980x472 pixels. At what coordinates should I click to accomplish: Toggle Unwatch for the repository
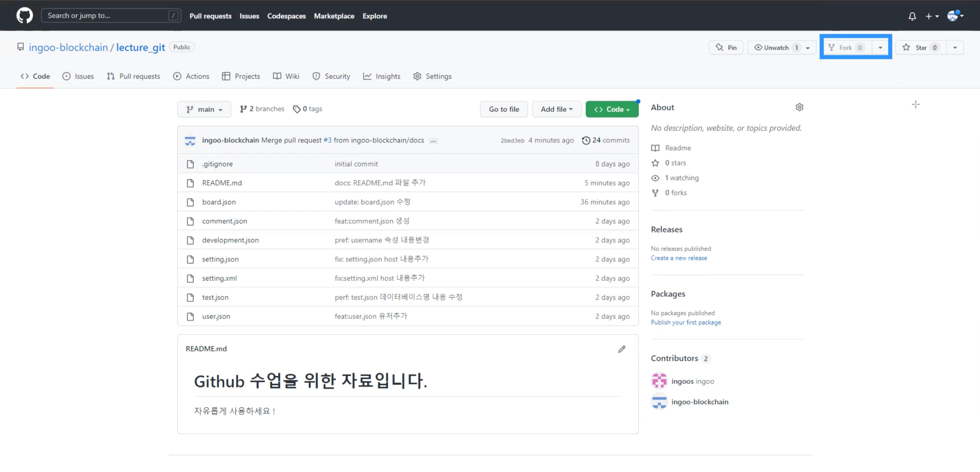click(776, 47)
